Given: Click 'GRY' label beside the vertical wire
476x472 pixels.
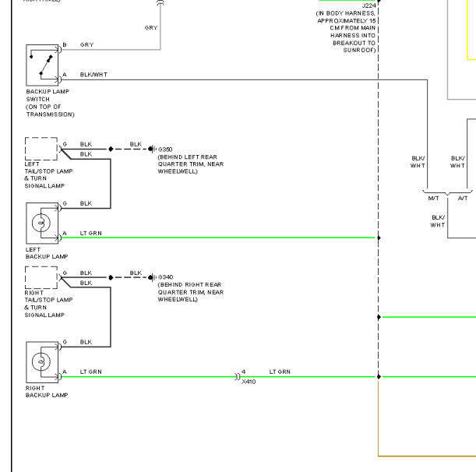Looking at the screenshot, I should pyautogui.click(x=151, y=27).
